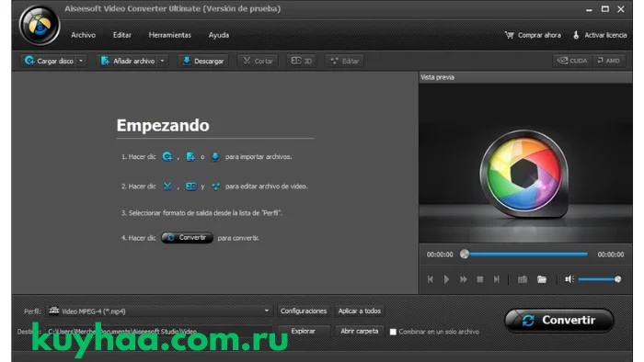This screenshot has height=362, width=644.
Task: Toggle AMD acceleration button
Action: point(608,61)
